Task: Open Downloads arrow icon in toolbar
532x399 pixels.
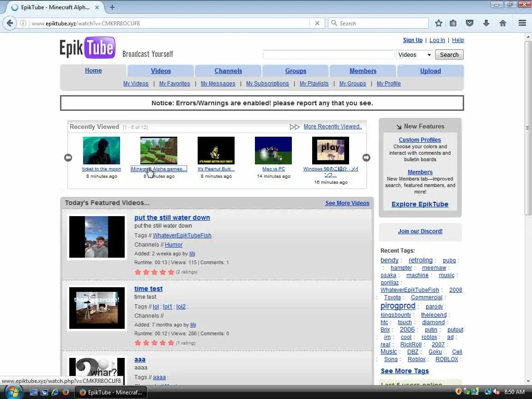Action: coord(486,23)
